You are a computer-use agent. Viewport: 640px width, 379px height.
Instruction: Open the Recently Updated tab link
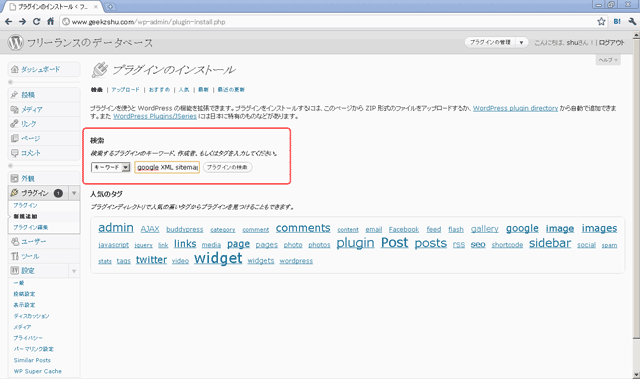click(231, 89)
